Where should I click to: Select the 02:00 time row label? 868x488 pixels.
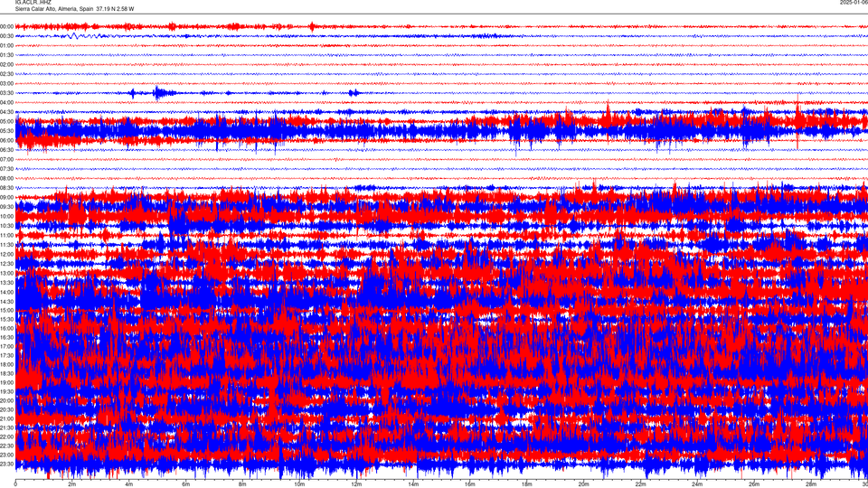click(6, 65)
